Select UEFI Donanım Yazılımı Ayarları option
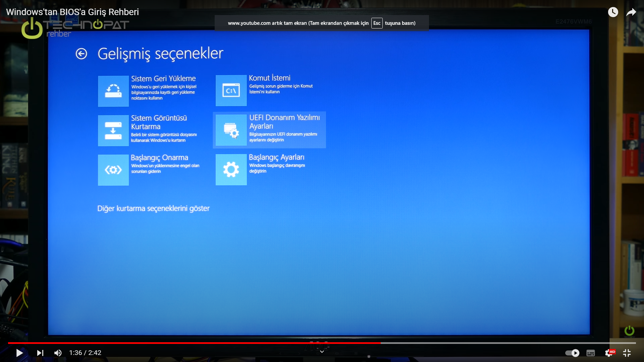This screenshot has width=644, height=362. click(269, 130)
